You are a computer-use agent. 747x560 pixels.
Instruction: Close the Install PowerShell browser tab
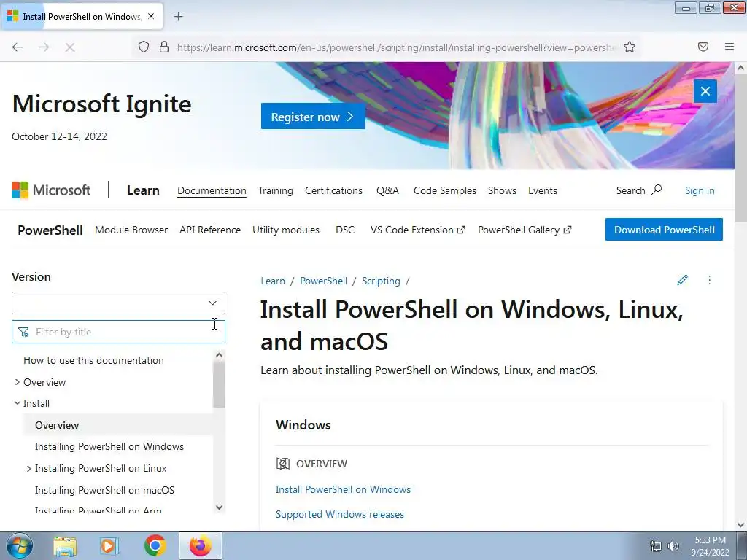click(151, 16)
